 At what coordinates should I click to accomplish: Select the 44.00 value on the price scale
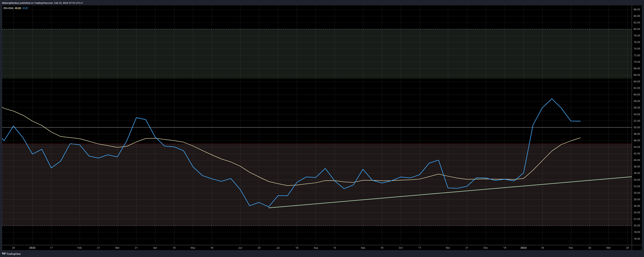coord(637,147)
